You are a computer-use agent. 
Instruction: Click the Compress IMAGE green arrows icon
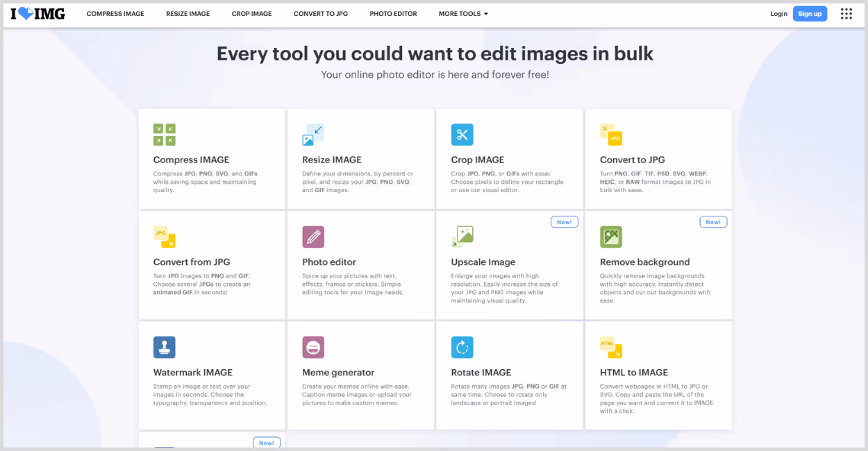point(165,135)
